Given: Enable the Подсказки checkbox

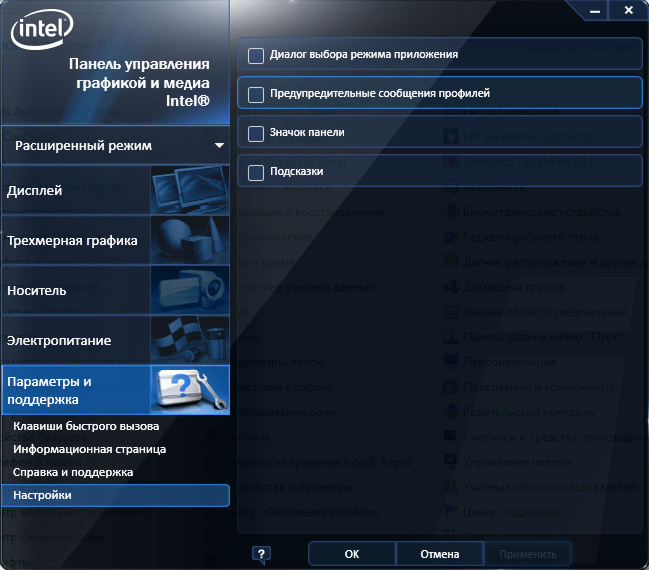Looking at the screenshot, I should click(256, 173).
